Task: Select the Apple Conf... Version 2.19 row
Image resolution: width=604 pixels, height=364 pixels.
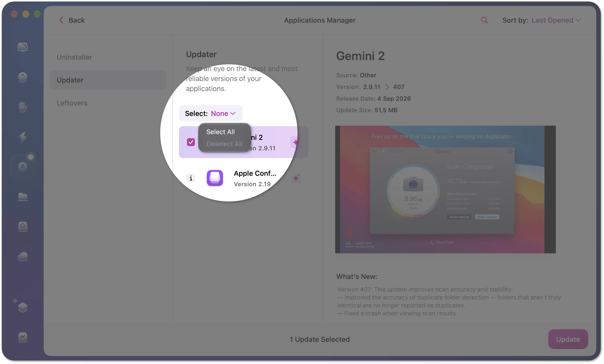Action: (243, 178)
